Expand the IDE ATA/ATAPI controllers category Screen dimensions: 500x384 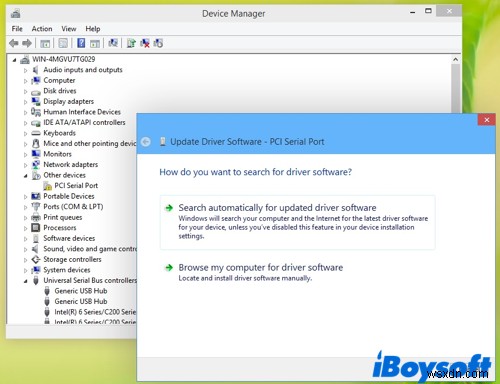pyautogui.click(x=26, y=123)
